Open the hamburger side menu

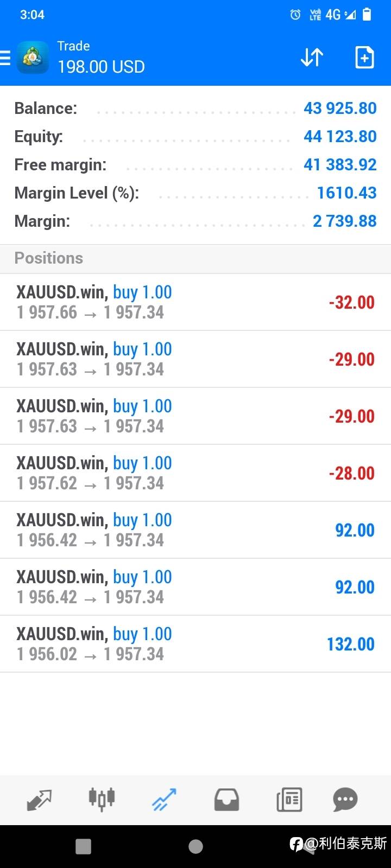pos(5,58)
